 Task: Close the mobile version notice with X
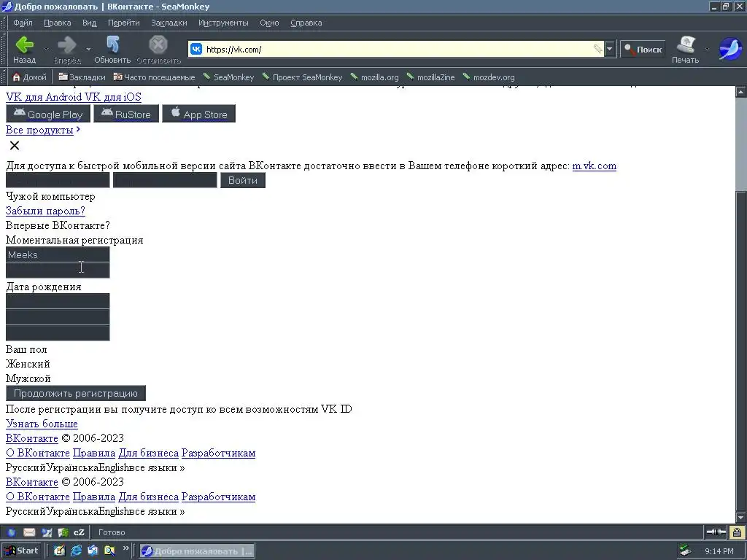tap(15, 146)
